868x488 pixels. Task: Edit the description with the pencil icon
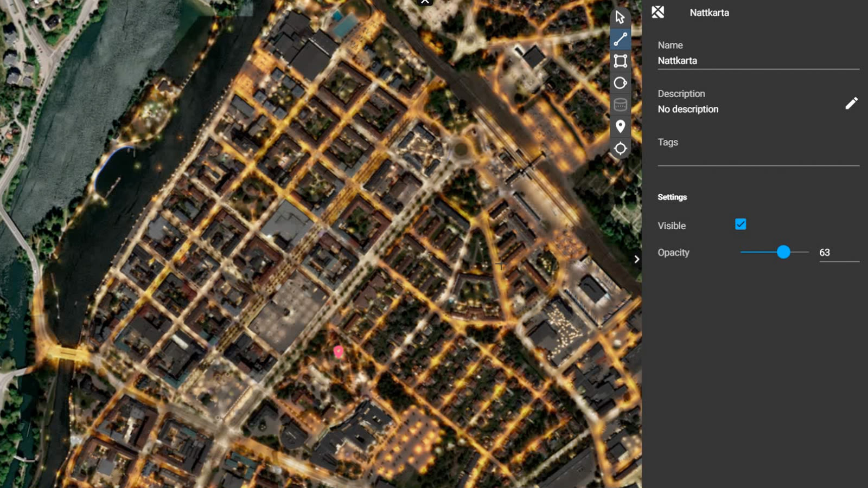(852, 103)
